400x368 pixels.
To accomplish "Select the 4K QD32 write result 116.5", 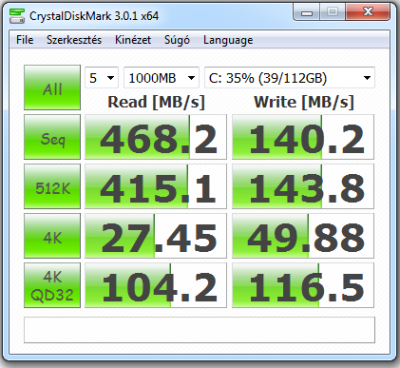I will [x=303, y=285].
